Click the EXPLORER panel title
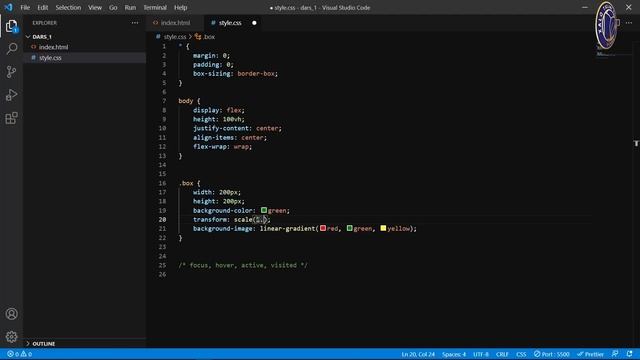Image resolution: width=640 pixels, height=360 pixels. [x=44, y=23]
